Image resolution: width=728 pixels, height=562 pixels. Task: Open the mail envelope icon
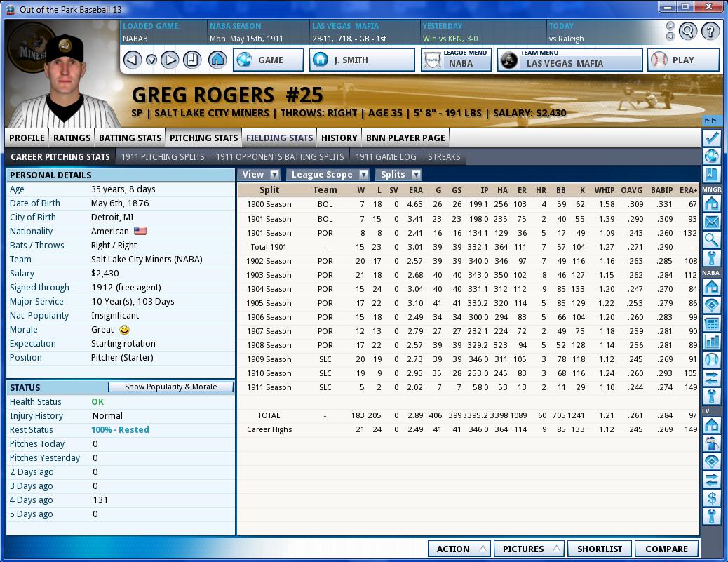coord(711,222)
